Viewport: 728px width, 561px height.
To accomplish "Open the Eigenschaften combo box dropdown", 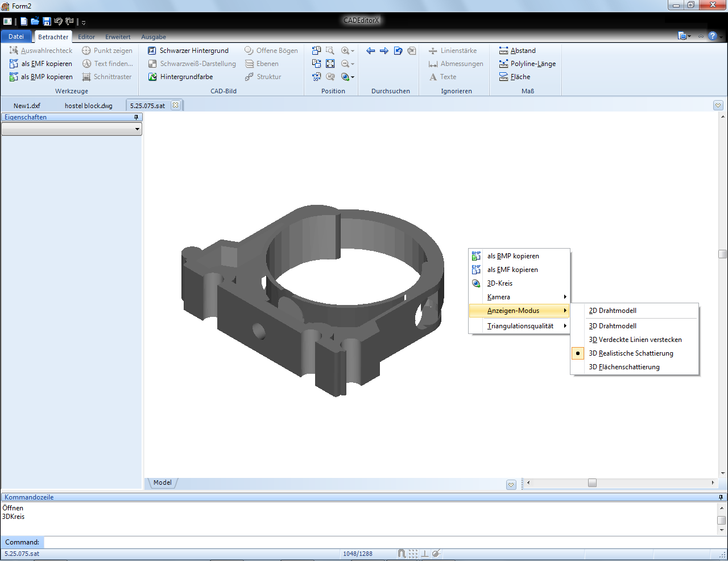I will tap(137, 129).
